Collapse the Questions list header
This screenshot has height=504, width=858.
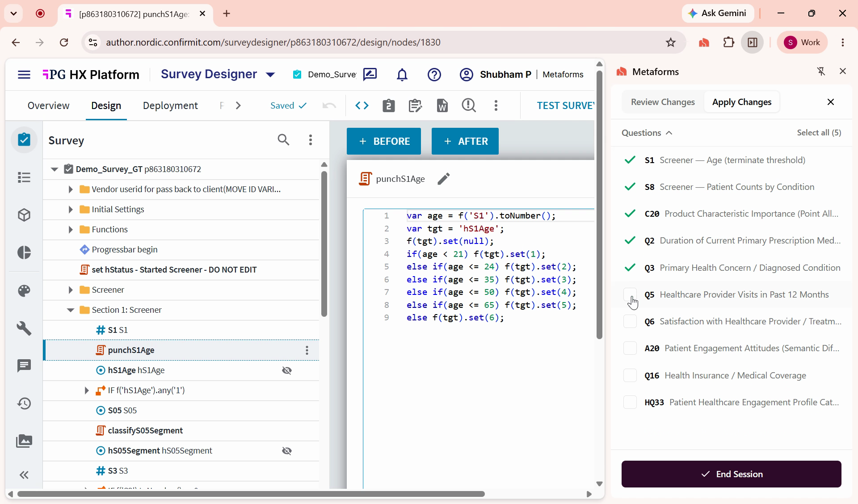click(x=647, y=133)
